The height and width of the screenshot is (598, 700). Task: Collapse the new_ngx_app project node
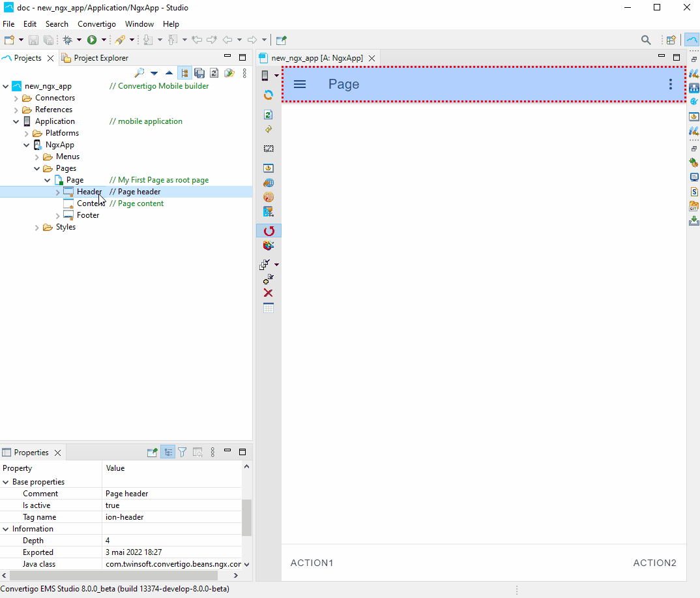6,86
